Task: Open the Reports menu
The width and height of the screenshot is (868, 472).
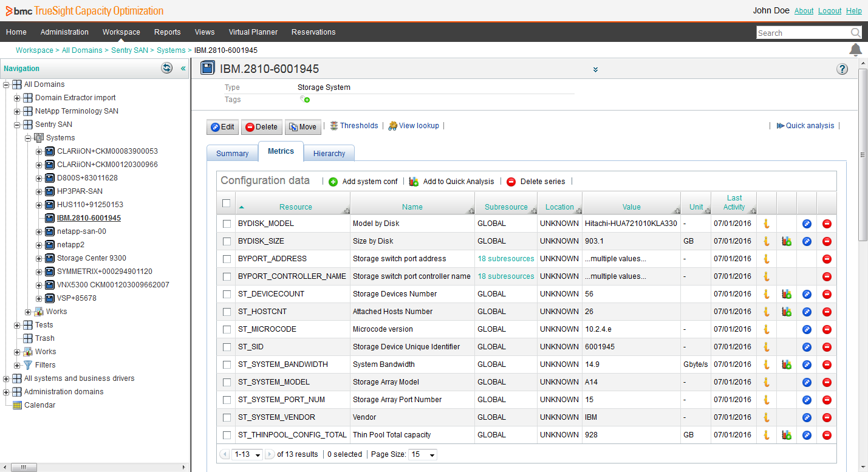Action: (x=167, y=32)
